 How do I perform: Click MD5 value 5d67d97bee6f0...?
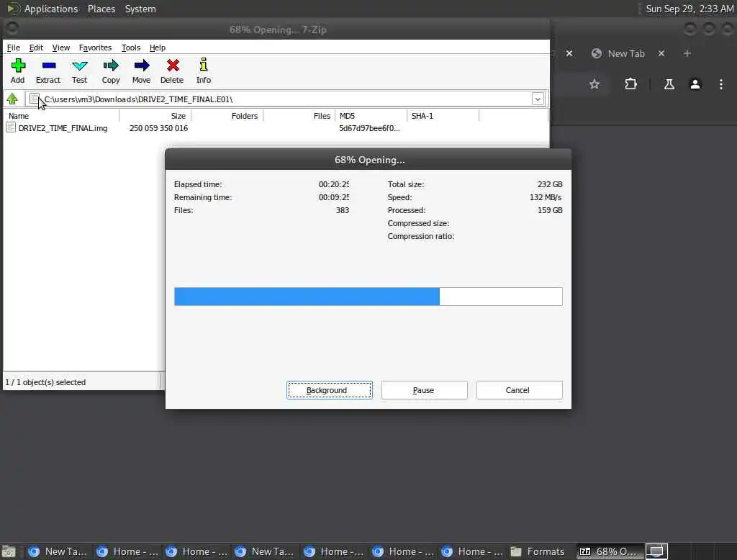(x=369, y=128)
